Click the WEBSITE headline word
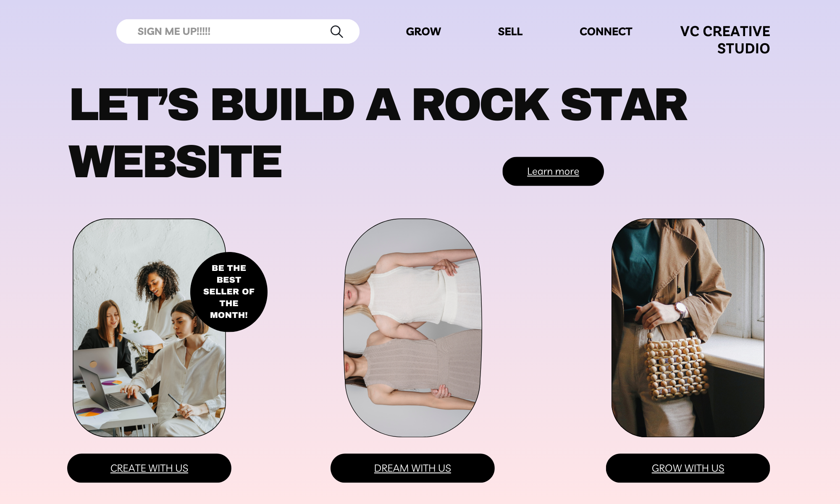Viewport: 840px width, 504px height. tap(176, 161)
